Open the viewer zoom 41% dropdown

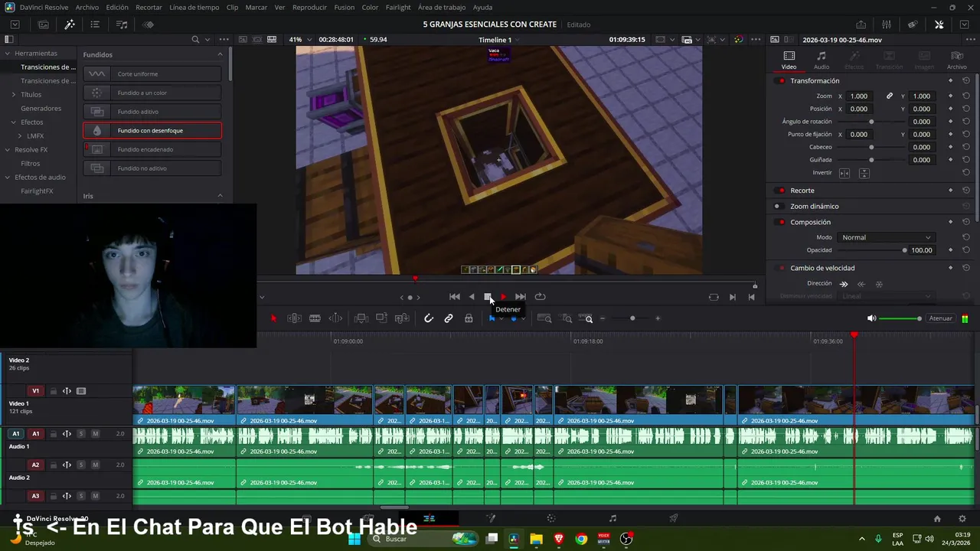point(300,40)
